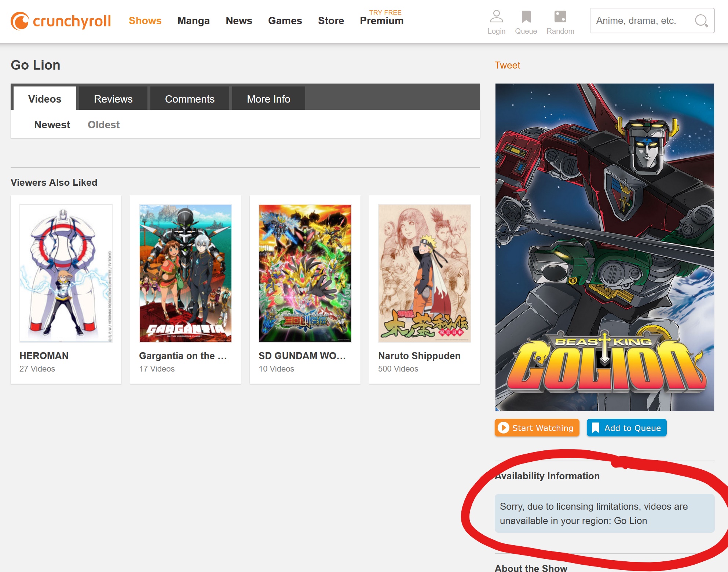Click the Go Lion page heading
The width and height of the screenshot is (728, 572).
tap(35, 65)
